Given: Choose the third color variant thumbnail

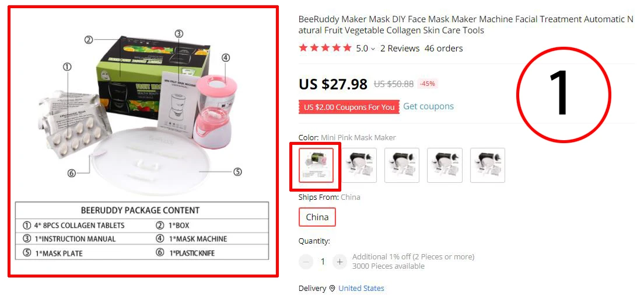Looking at the screenshot, I should pos(402,165).
